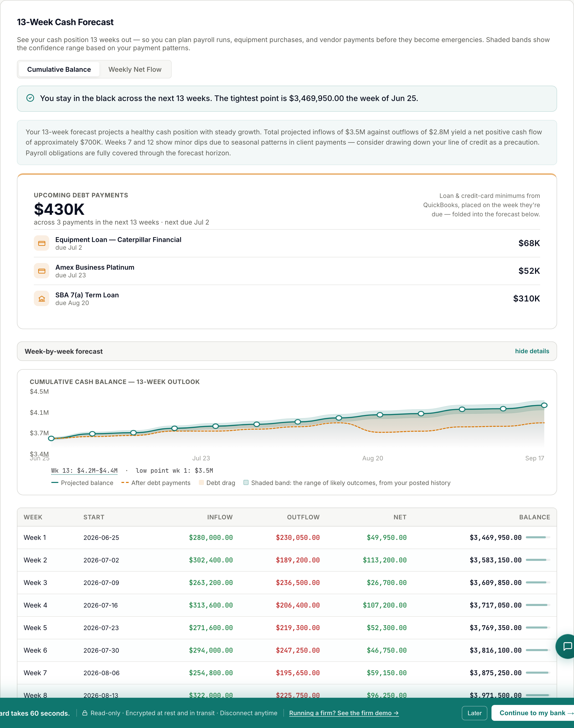Click the Later button
Viewport: 574px width, 728px height.
(474, 713)
